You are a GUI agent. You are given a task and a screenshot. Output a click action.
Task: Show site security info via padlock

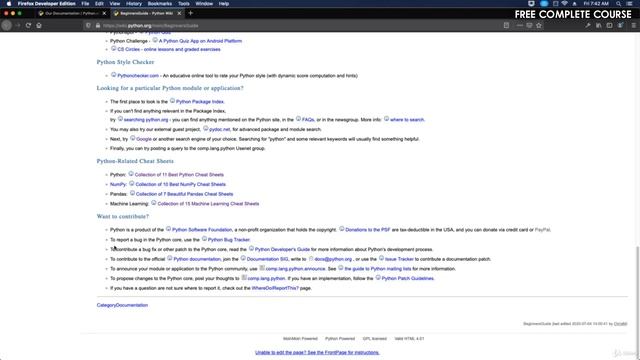click(98, 25)
